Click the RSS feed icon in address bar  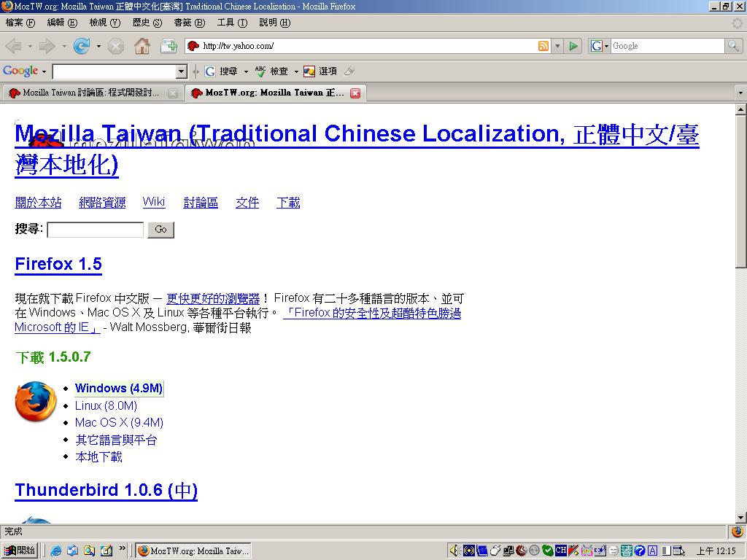(543, 46)
